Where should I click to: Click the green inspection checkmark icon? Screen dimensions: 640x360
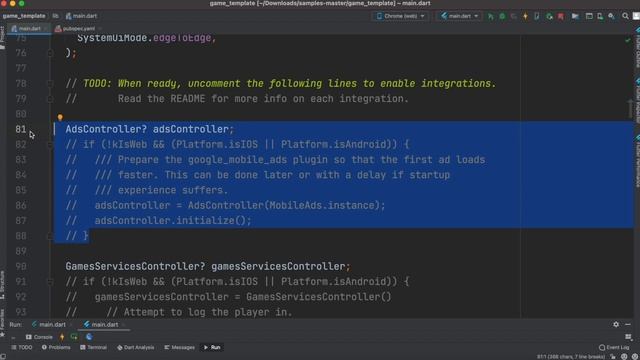pyautogui.click(x=627, y=40)
